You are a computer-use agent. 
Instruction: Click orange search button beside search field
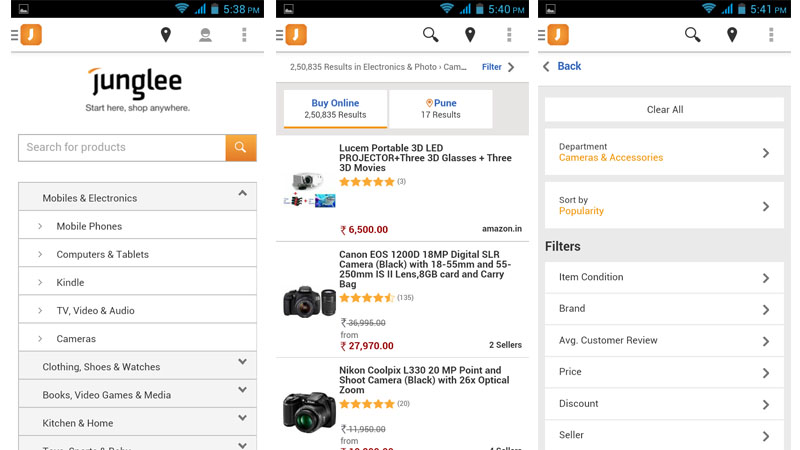pyautogui.click(x=241, y=147)
